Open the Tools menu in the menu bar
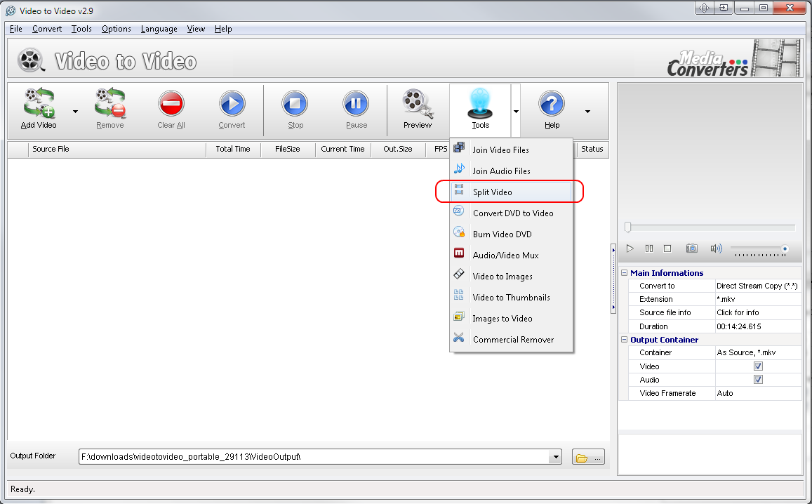812x504 pixels. pyautogui.click(x=81, y=29)
